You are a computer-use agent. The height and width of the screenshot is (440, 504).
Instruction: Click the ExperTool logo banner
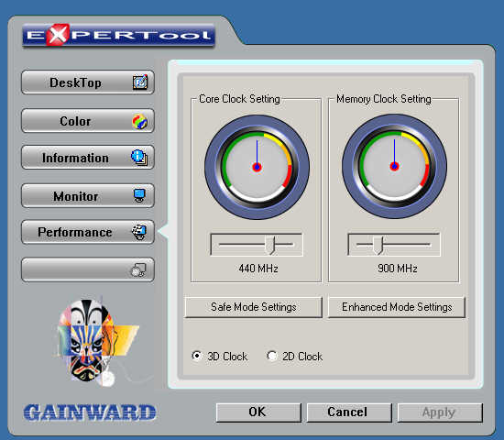118,35
